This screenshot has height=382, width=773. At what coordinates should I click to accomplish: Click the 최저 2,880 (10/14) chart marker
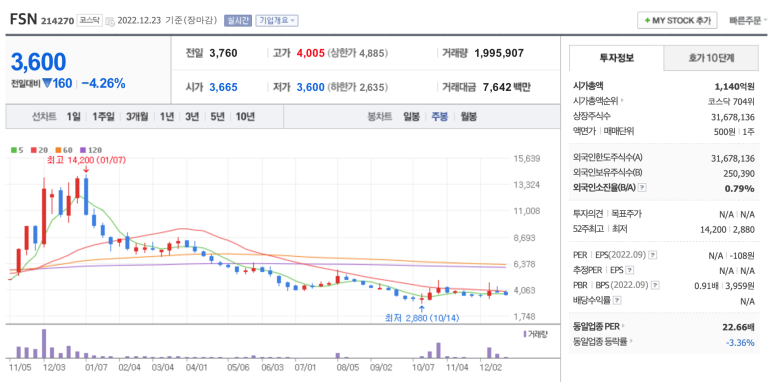(422, 318)
